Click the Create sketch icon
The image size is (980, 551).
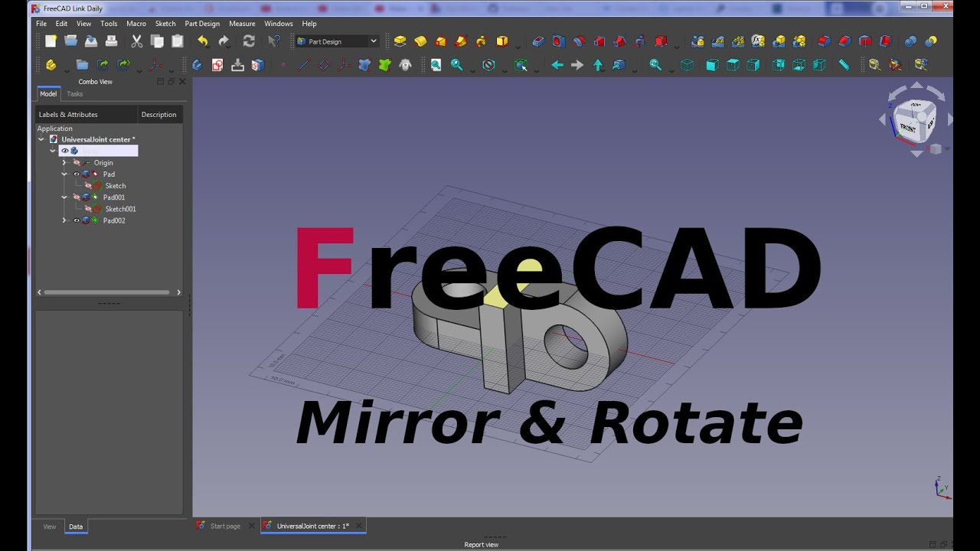(217, 65)
